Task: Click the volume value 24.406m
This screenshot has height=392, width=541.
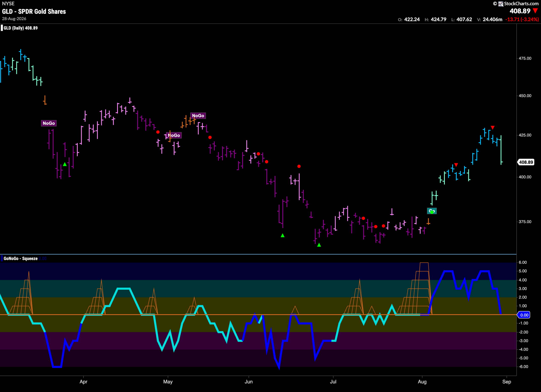Action: (493, 20)
